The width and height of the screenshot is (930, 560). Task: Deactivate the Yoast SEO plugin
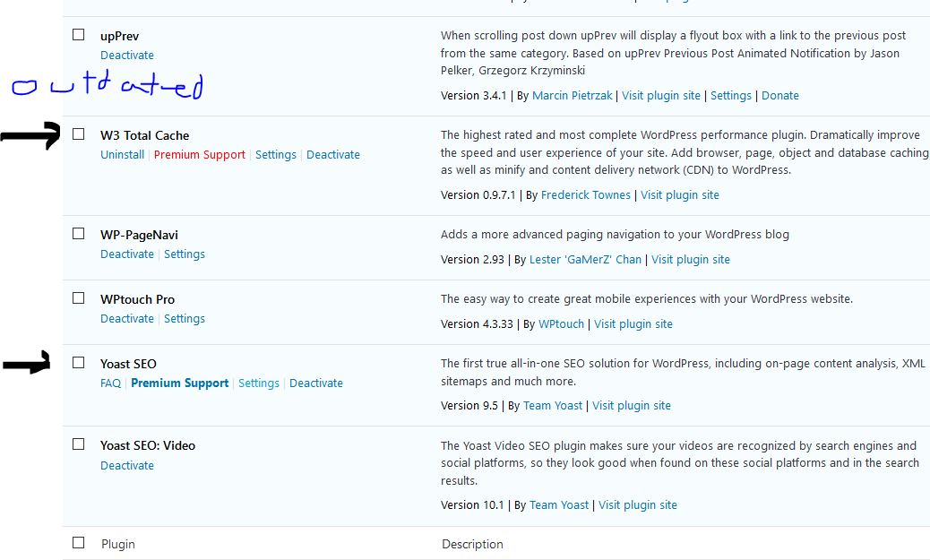[316, 383]
